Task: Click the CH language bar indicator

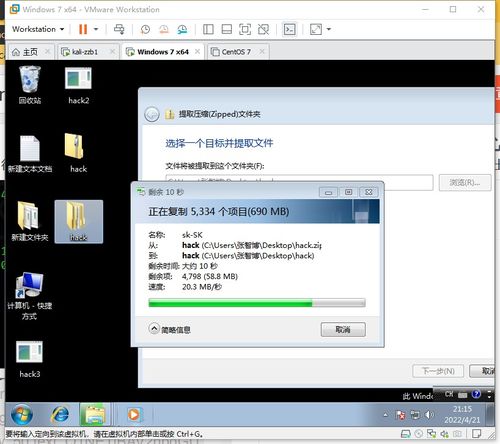Action: pyautogui.click(x=449, y=394)
